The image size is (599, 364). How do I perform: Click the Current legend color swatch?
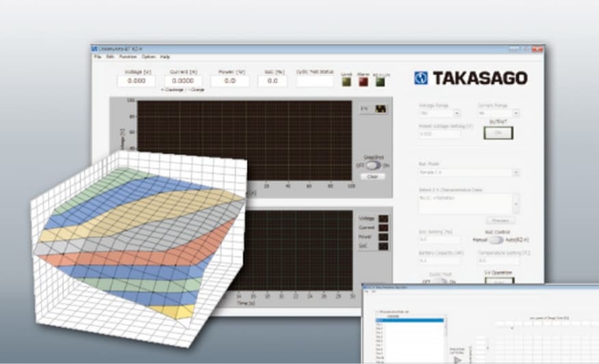point(383,228)
